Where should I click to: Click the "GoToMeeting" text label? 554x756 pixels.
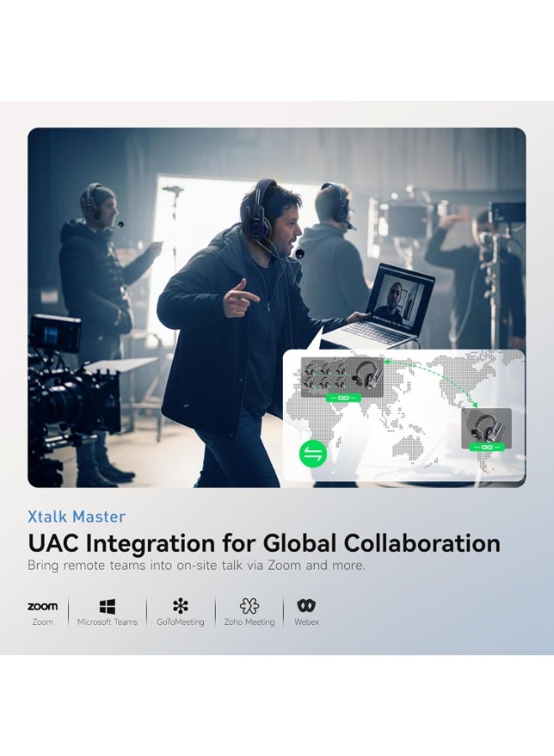click(x=180, y=622)
